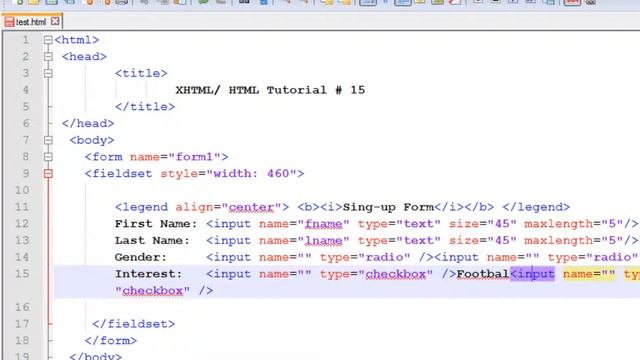The image size is (640, 360).
Task: Click the "fname" attribute value
Action: (323, 224)
